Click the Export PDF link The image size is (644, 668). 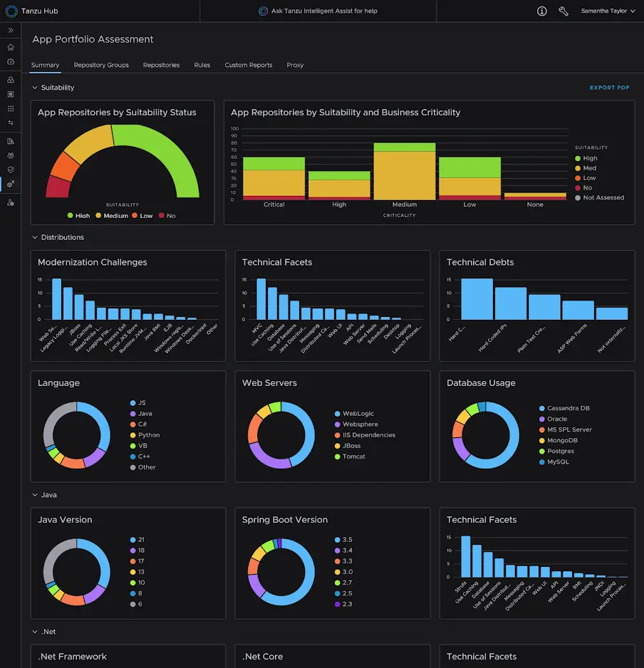(x=609, y=88)
